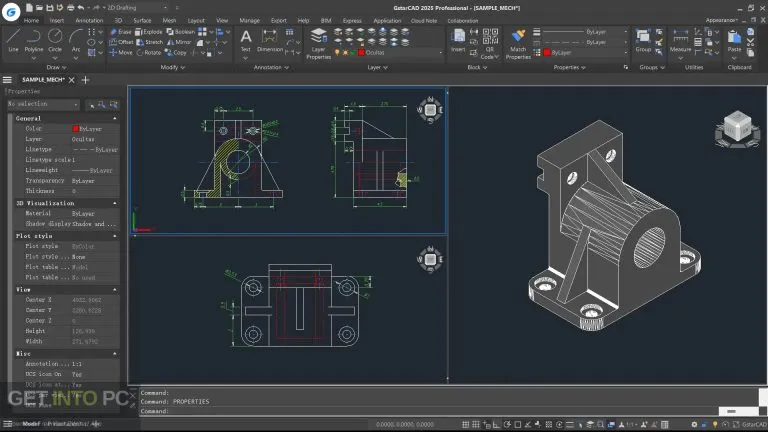The image size is (768, 432).
Task: Expand the Annotation panel
Action: (271, 67)
